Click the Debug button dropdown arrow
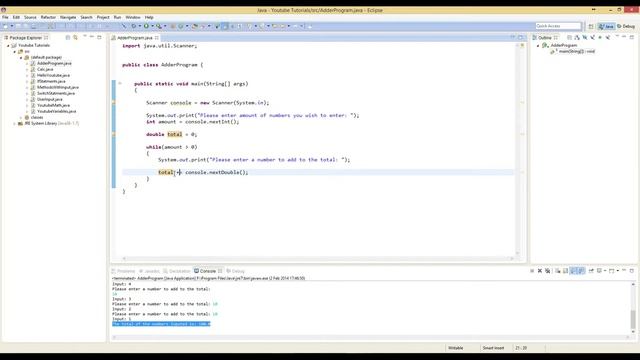This screenshot has height=360, width=640. click(140, 26)
